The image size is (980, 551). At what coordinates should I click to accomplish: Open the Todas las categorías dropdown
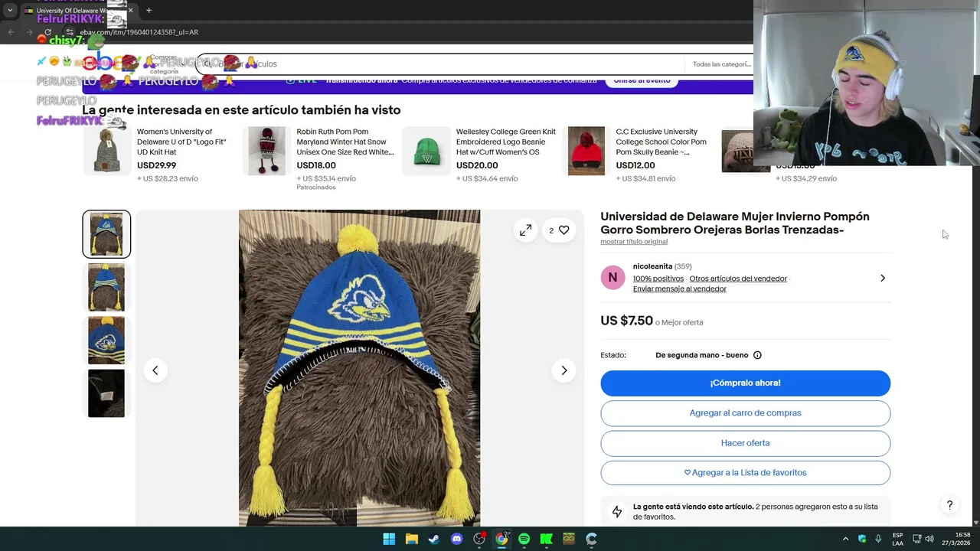tap(721, 64)
